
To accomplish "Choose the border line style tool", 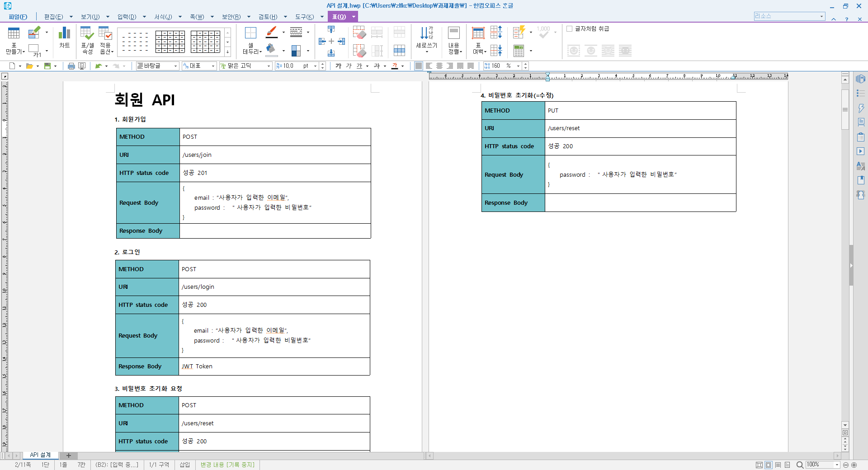I will pyautogui.click(x=296, y=32).
